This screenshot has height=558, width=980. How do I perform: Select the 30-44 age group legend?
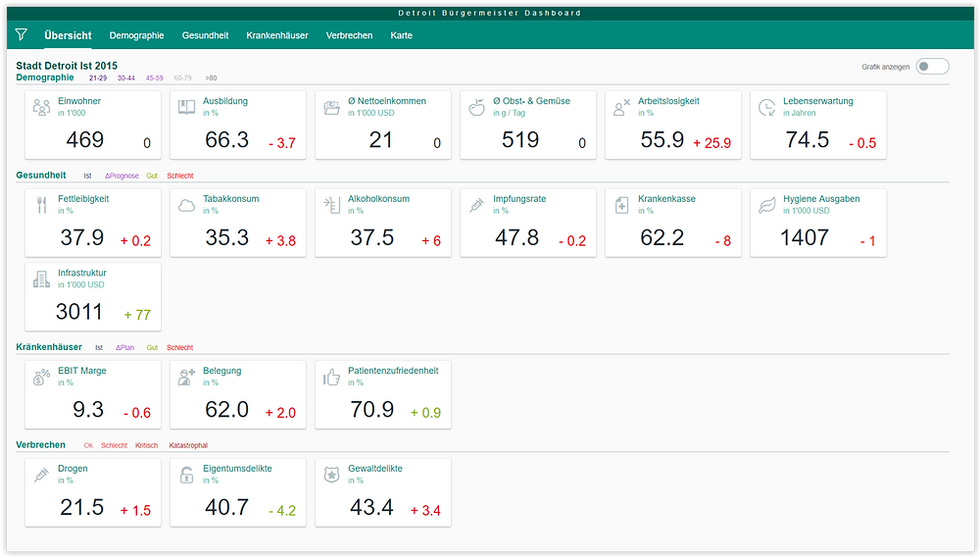point(125,78)
